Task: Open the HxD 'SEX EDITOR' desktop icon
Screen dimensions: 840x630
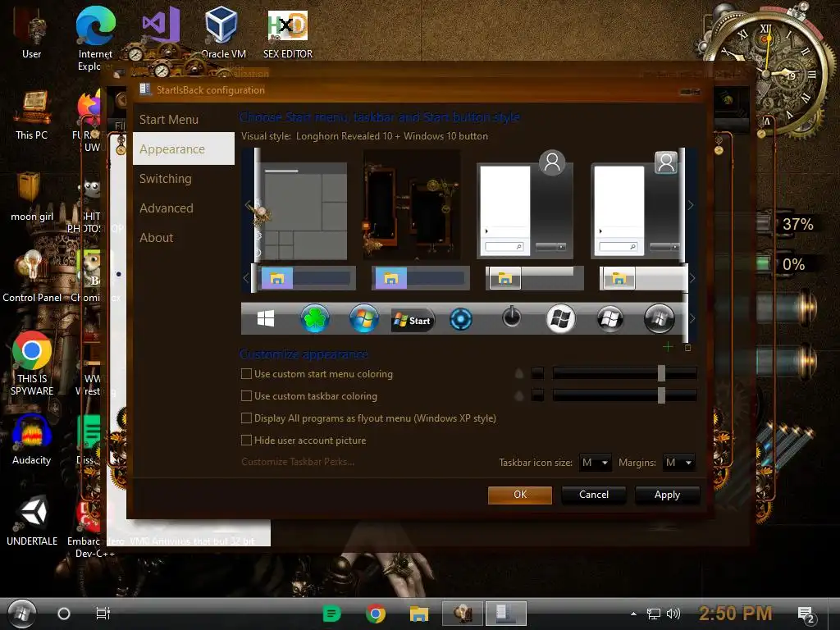Action: pos(288,34)
